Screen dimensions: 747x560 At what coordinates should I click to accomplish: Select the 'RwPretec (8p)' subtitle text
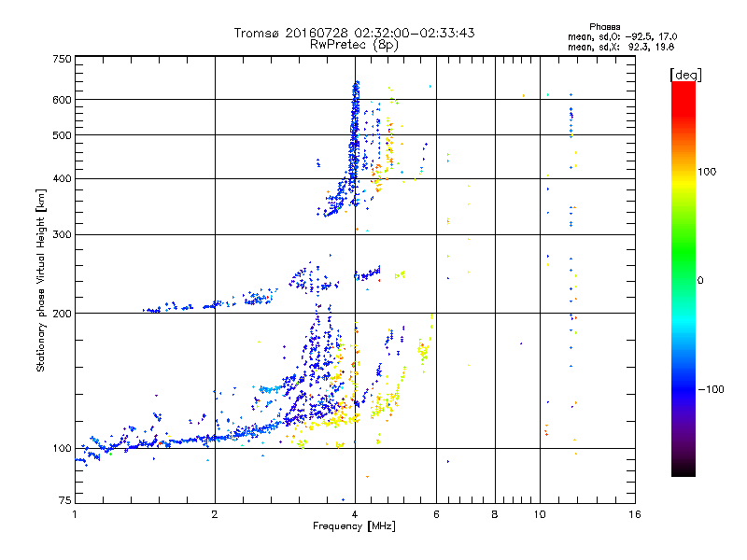click(354, 45)
